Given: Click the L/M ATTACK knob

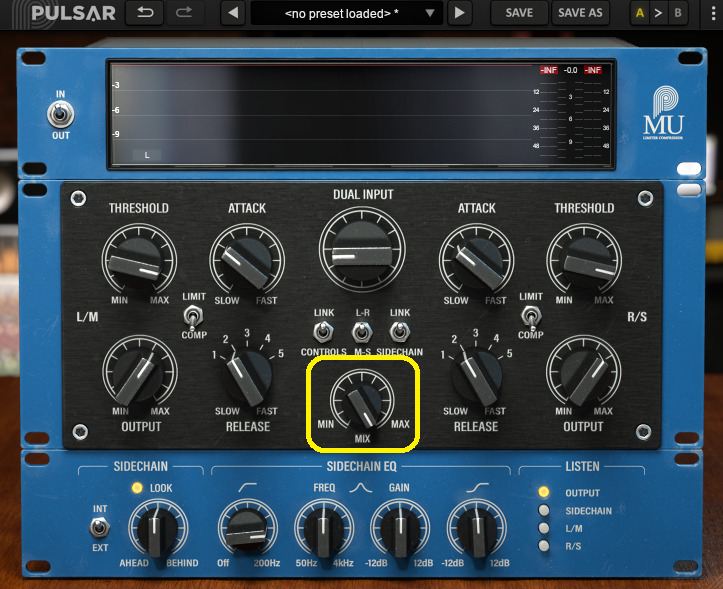Looking at the screenshot, I should tap(247, 261).
